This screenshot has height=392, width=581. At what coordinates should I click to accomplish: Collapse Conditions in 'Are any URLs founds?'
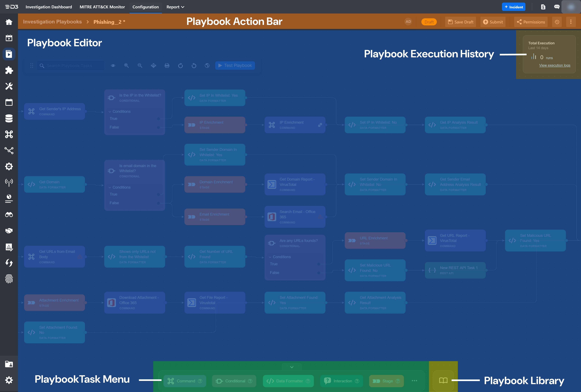click(x=270, y=257)
